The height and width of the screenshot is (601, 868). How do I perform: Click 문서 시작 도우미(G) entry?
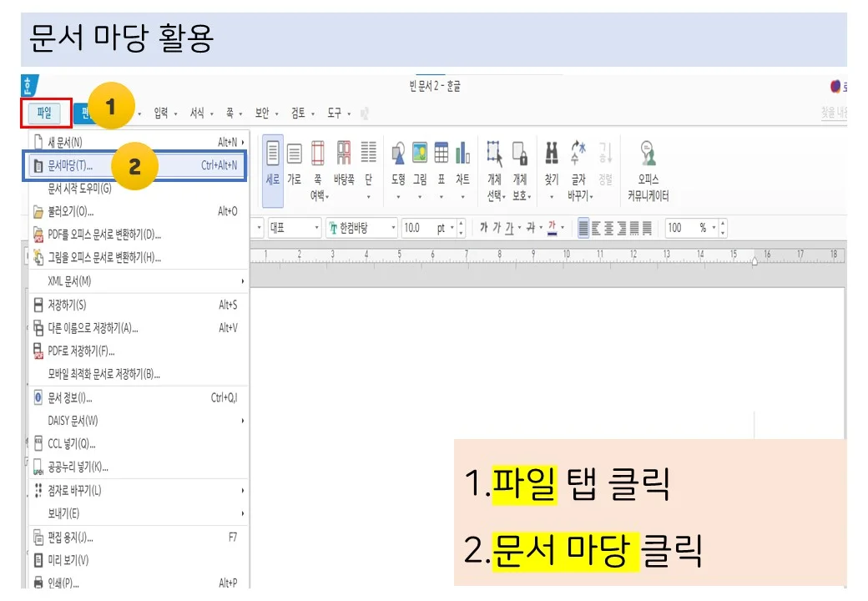[x=139, y=188]
